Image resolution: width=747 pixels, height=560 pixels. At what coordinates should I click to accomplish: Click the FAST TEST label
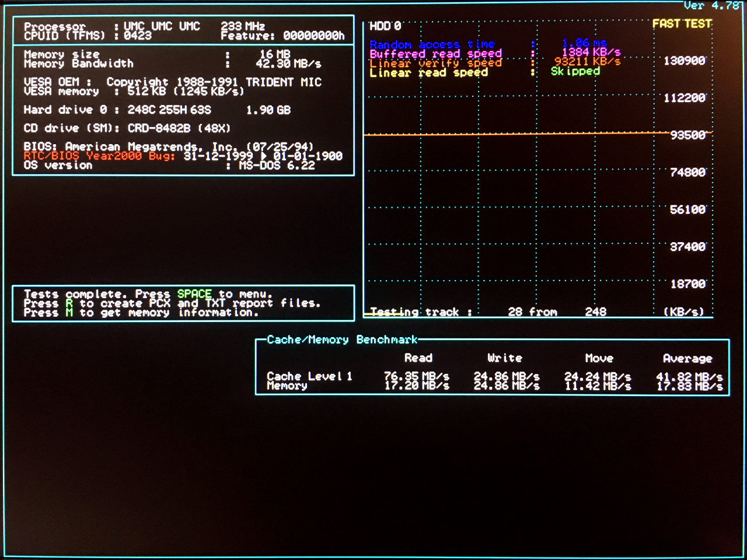tap(682, 24)
